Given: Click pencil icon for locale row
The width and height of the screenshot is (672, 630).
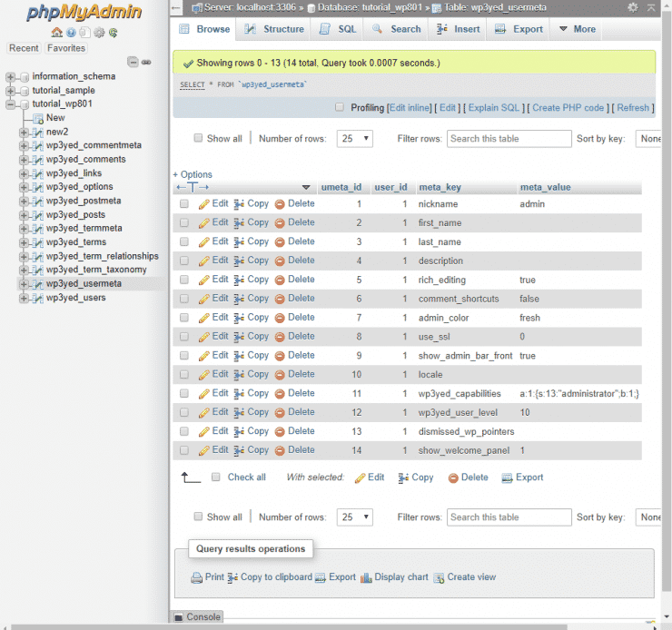Looking at the screenshot, I should click(204, 375).
